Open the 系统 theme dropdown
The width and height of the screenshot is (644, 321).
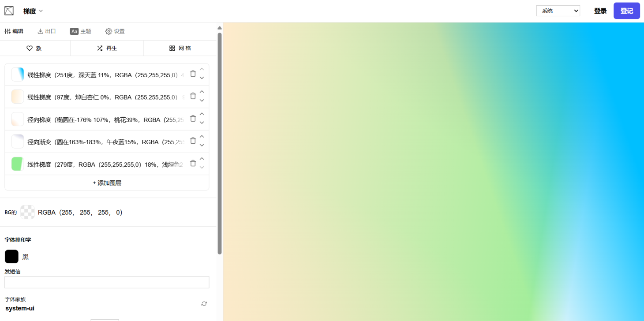[x=558, y=11]
